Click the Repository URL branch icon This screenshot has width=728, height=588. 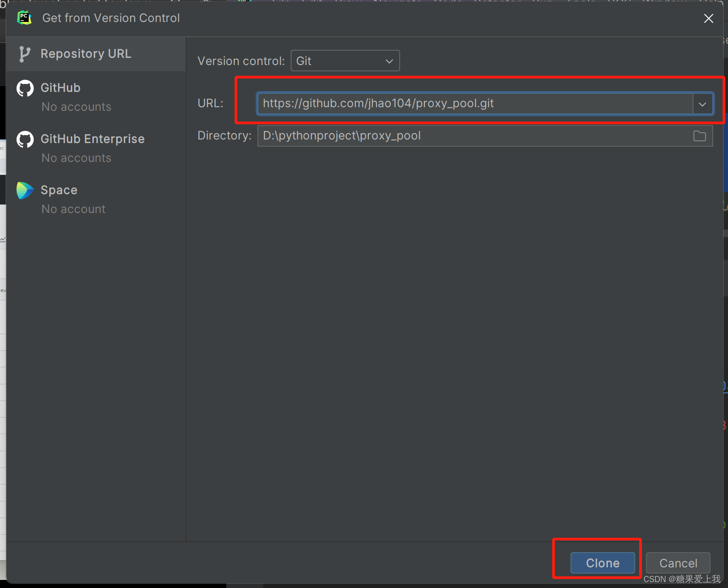click(x=25, y=54)
